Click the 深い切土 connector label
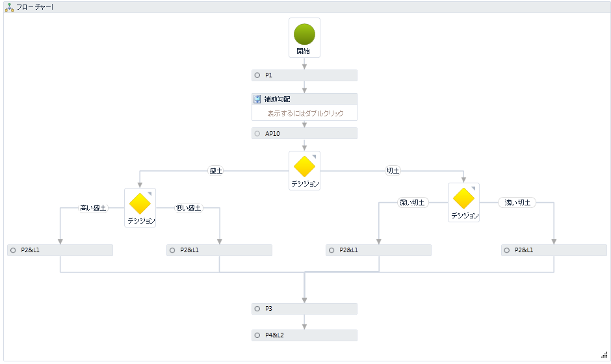611x364 pixels. pyautogui.click(x=411, y=203)
